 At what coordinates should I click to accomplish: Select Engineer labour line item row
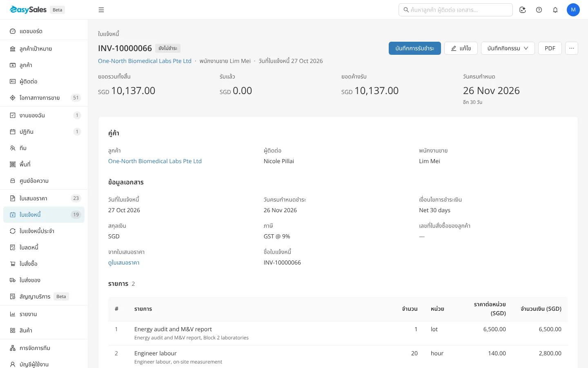[338, 357]
